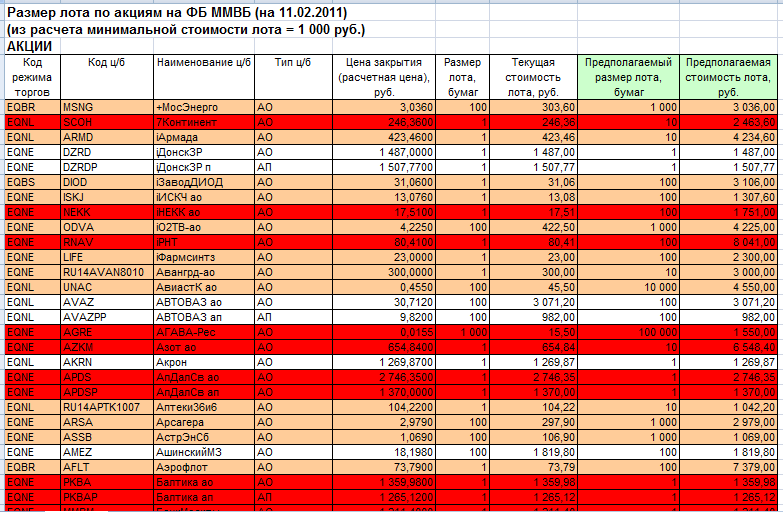This screenshot has height=512, width=783.
Task: Select the 'АшинскийМЗ' name cell
Action: tap(204, 452)
